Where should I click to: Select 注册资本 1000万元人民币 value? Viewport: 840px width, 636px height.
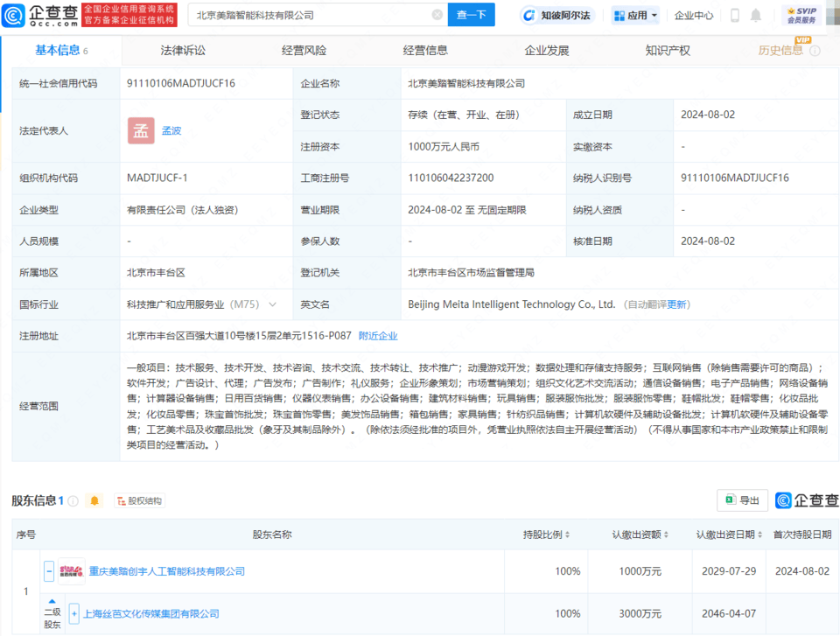[x=444, y=147]
